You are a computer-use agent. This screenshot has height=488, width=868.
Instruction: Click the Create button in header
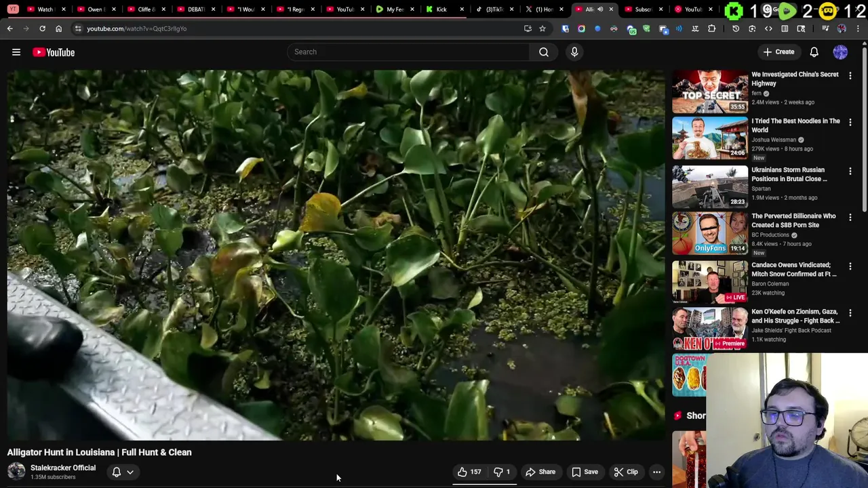778,52
